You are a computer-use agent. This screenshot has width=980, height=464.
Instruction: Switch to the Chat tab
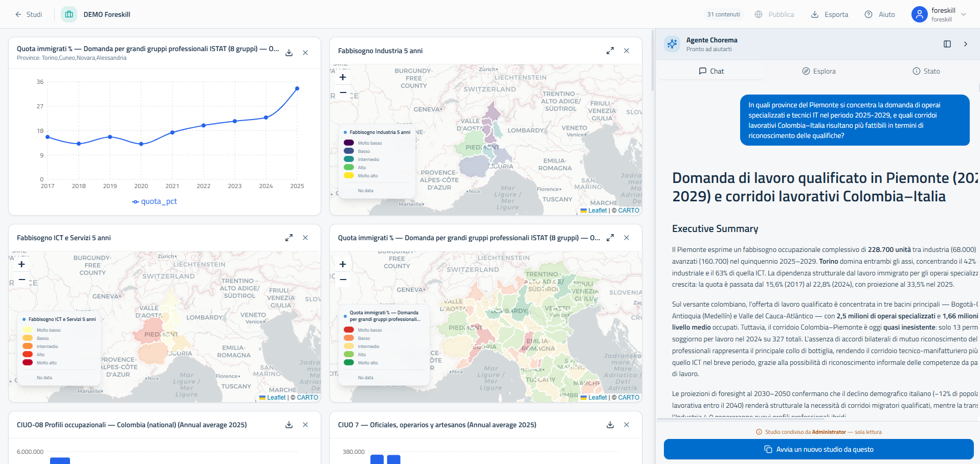711,71
